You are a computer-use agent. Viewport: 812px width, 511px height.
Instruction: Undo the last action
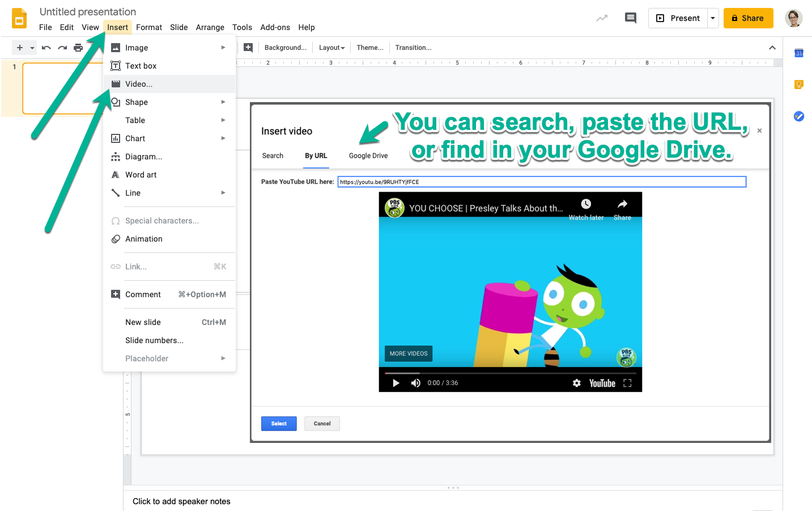click(46, 48)
